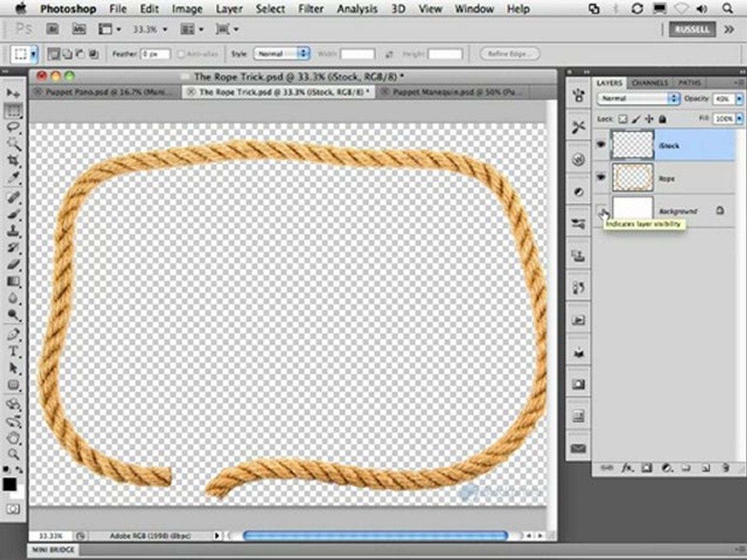
Task: Open the layer blend mode dropdown
Action: pos(638,98)
